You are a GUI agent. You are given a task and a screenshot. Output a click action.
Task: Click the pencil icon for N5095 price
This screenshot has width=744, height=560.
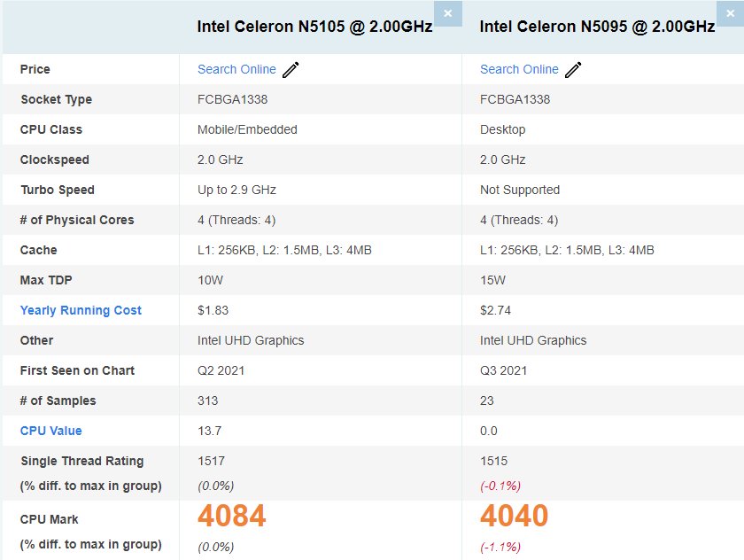[573, 70]
